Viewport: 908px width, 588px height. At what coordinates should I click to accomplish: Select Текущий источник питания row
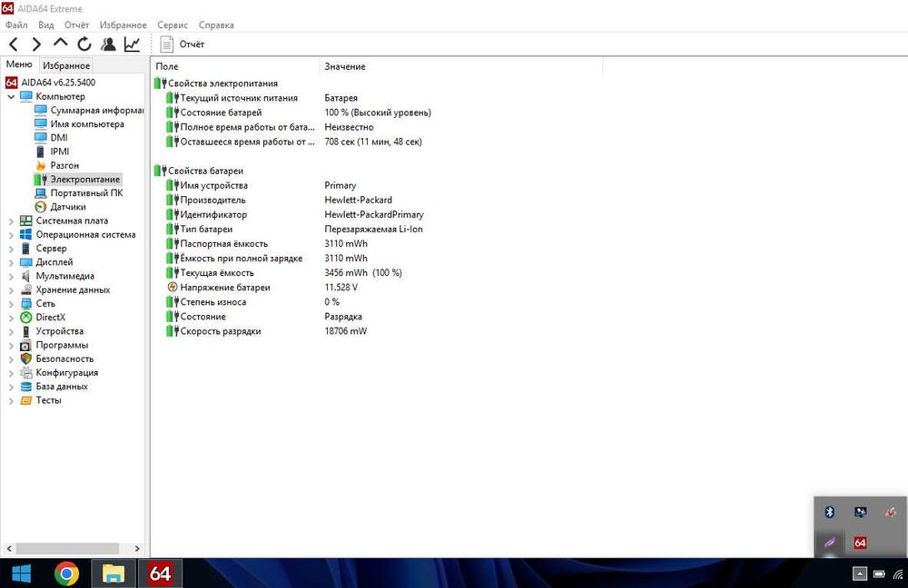click(x=380, y=98)
